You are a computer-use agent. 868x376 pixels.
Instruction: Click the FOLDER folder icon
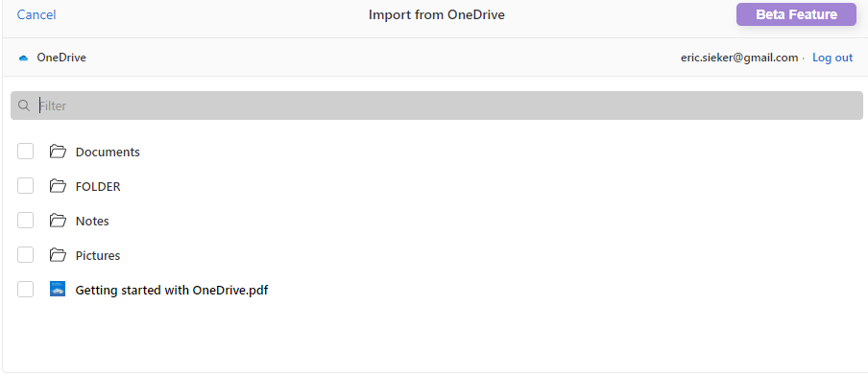pyautogui.click(x=58, y=186)
